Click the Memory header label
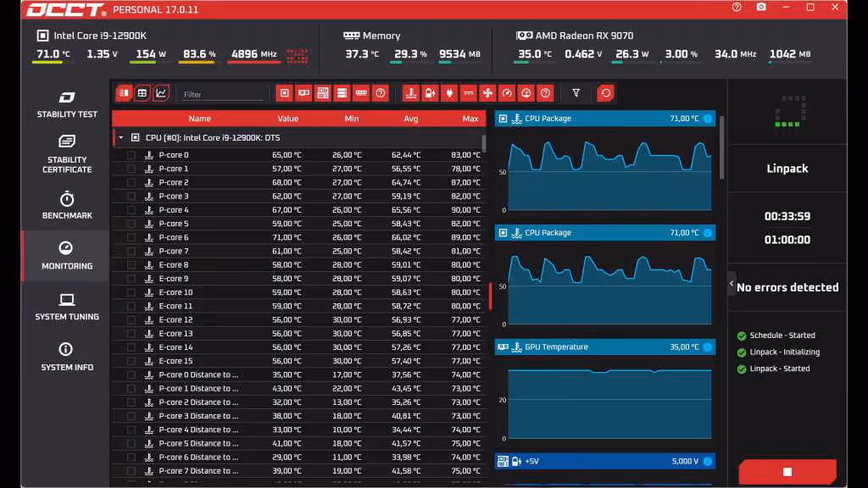 [381, 36]
